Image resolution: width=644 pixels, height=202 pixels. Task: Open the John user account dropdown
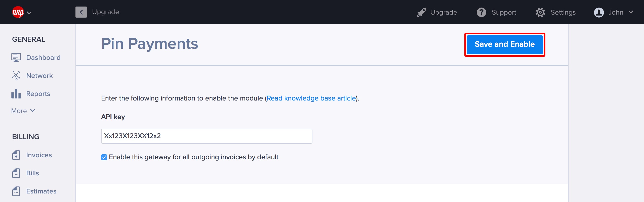pyautogui.click(x=613, y=12)
